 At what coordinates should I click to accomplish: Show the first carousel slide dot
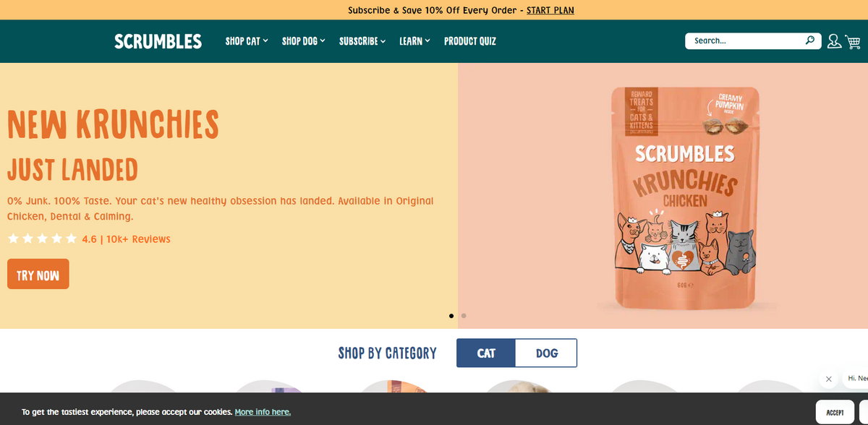[451, 316]
